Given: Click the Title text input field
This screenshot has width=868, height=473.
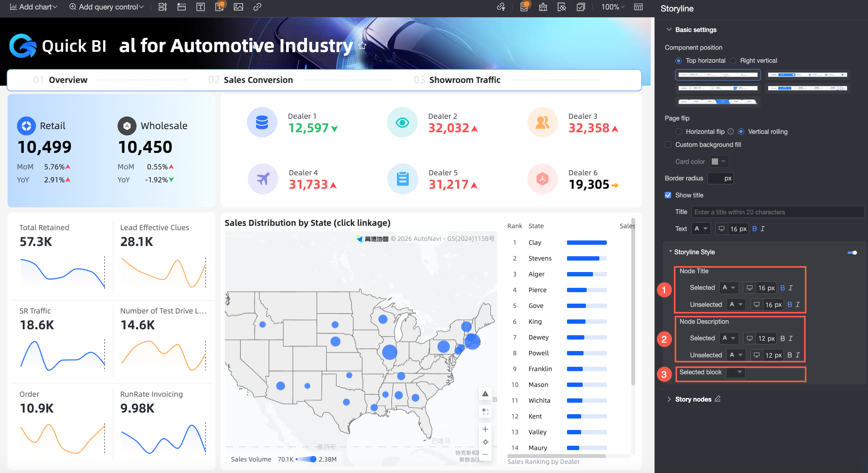Looking at the screenshot, I should click(x=777, y=212).
